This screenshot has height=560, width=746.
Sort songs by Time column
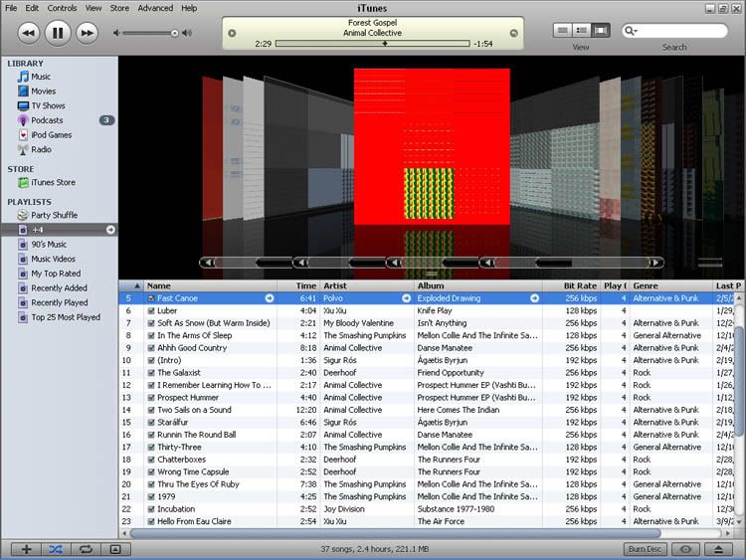[298, 285]
